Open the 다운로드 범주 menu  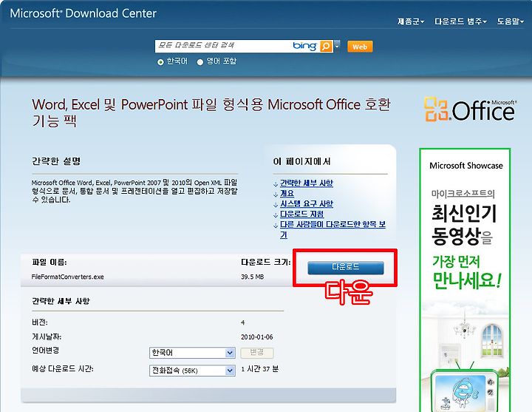(460, 21)
